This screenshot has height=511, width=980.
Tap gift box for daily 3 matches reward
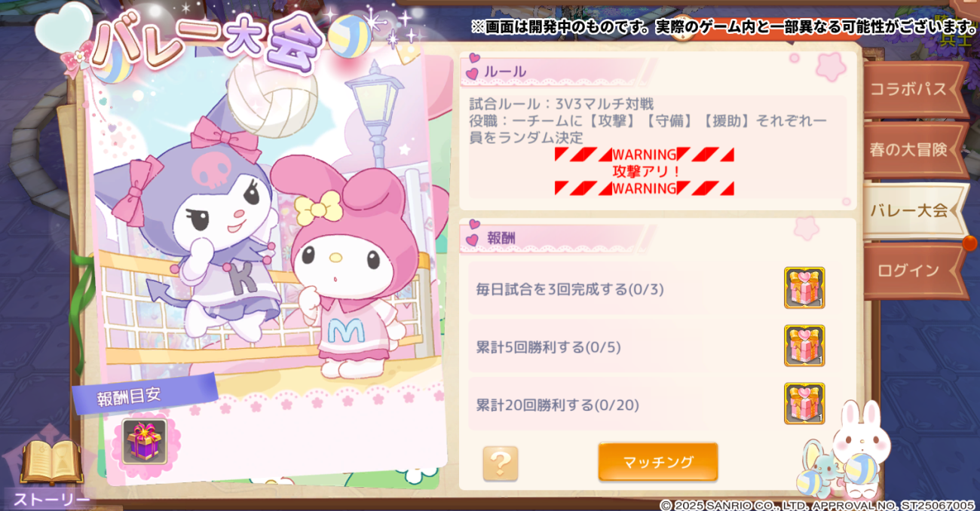(804, 288)
